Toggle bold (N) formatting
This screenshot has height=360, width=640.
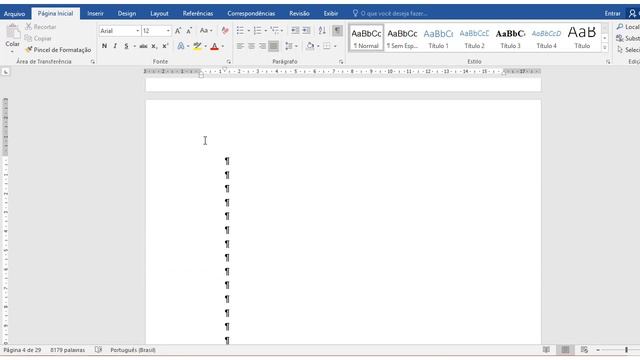pos(104,46)
